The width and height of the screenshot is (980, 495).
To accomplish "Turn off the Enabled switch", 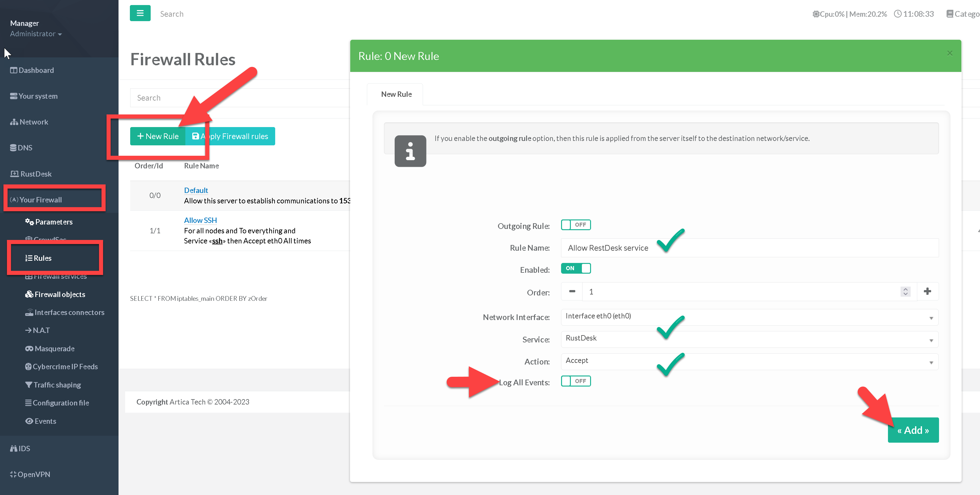I will pos(576,269).
